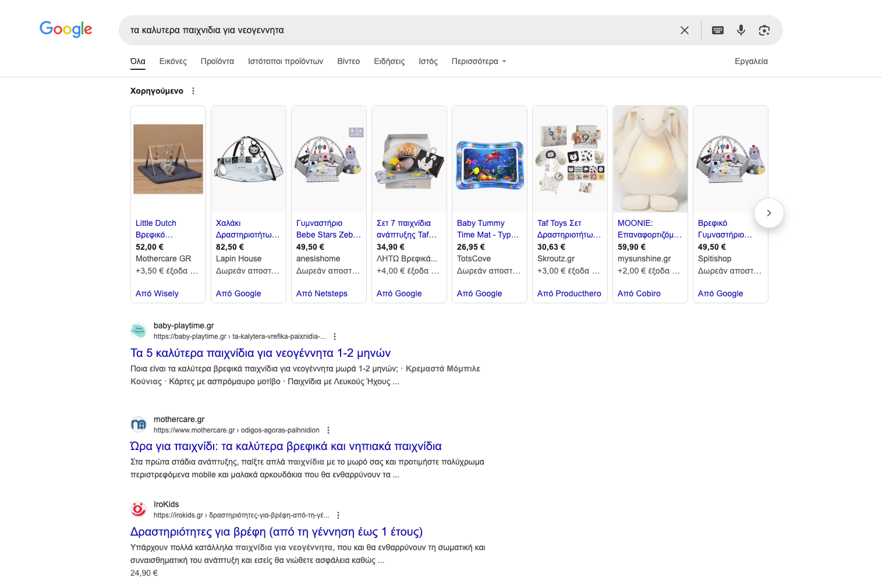The height and width of the screenshot is (588, 882).
Task: Open the on-screen keyboard icon
Action: pyautogui.click(x=718, y=30)
